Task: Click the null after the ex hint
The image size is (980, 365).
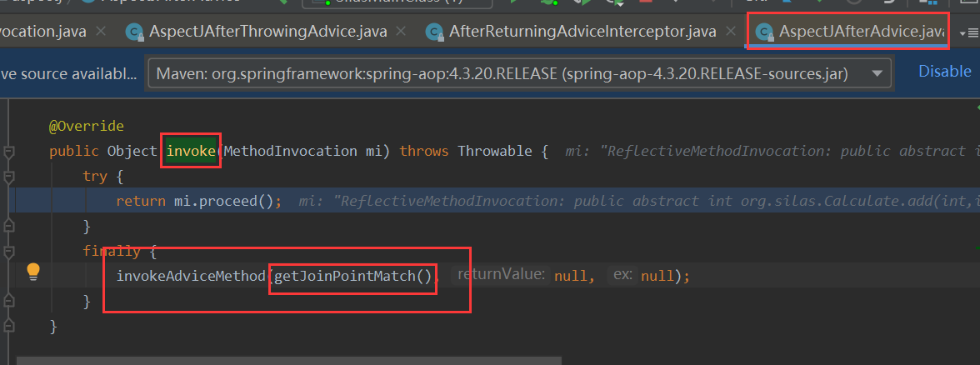Action: (657, 276)
